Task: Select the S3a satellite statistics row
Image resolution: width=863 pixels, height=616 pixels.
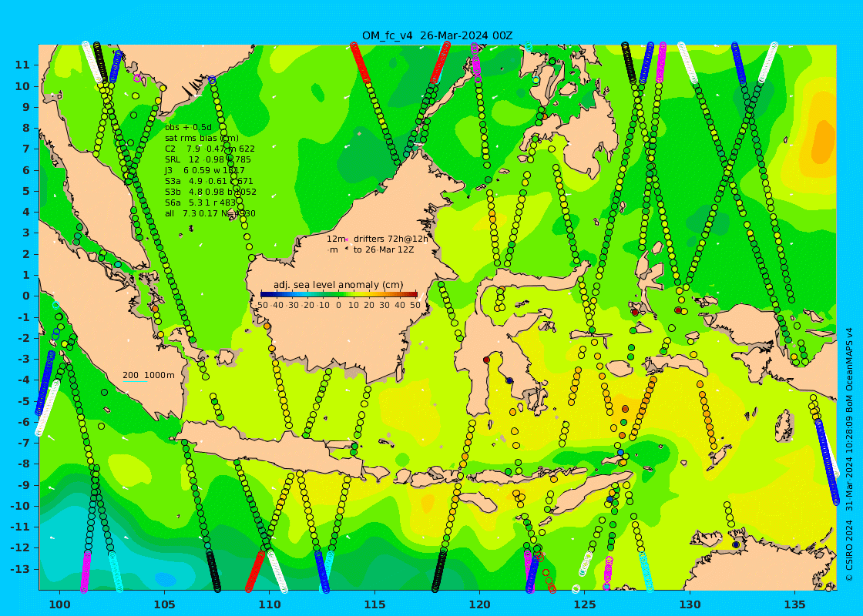Action: coord(209,181)
